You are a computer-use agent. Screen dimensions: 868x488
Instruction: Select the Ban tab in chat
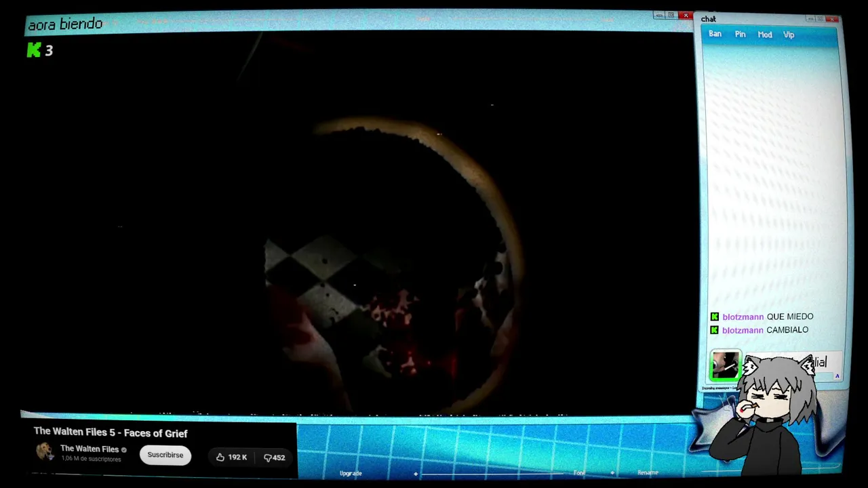coord(715,34)
